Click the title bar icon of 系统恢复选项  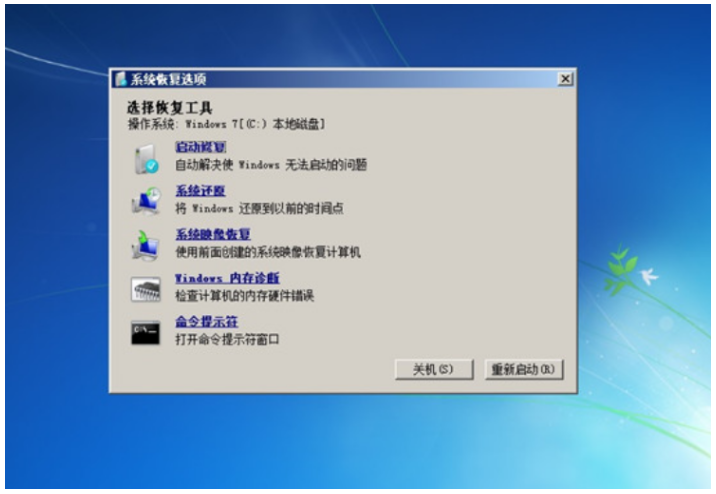[x=121, y=79]
